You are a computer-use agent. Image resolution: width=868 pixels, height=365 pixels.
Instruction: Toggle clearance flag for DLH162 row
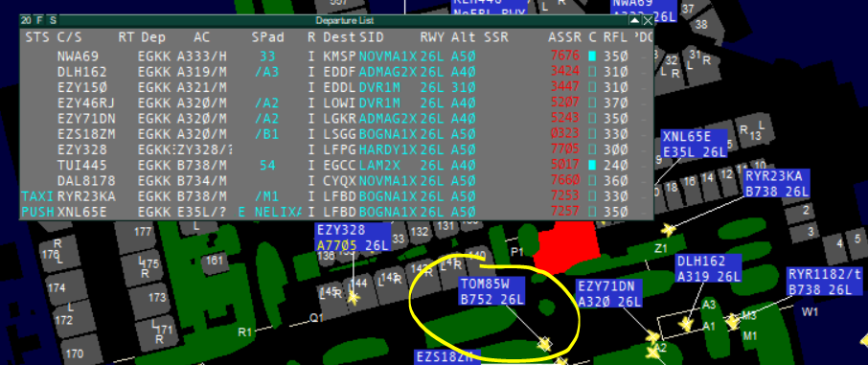pyautogui.click(x=592, y=72)
